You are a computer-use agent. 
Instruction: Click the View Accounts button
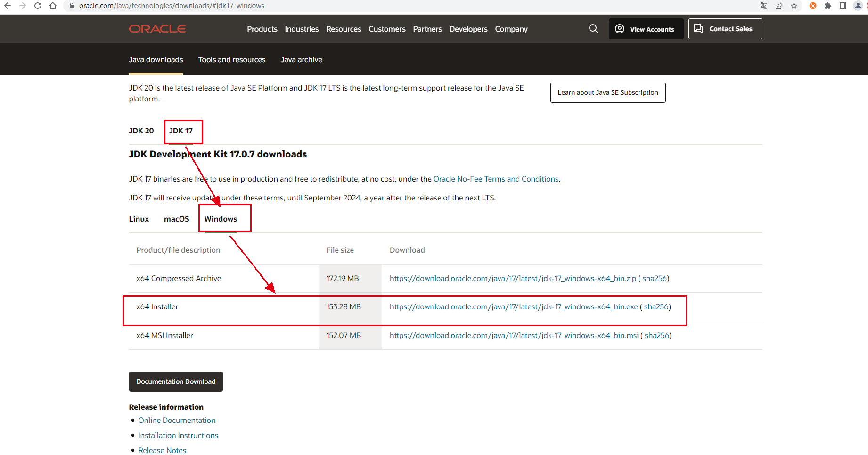(646, 29)
